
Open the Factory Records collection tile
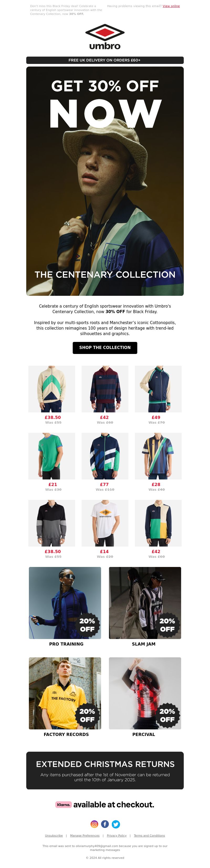65,693
